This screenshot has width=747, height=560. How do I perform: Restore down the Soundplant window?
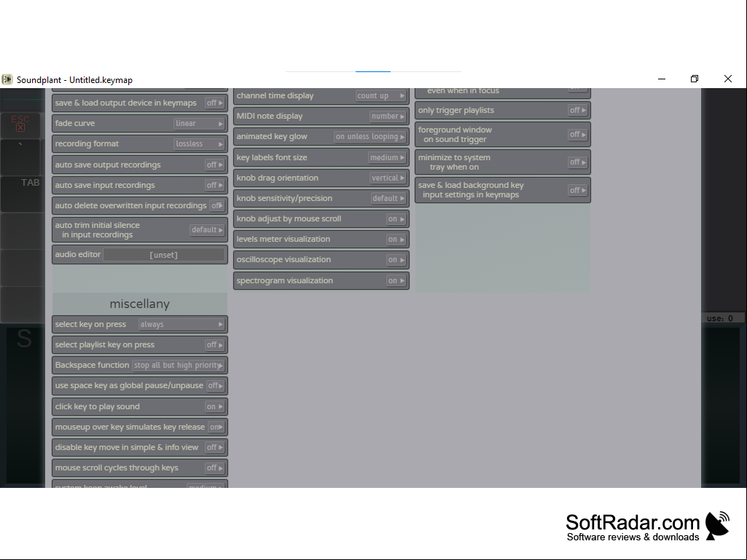[695, 79]
